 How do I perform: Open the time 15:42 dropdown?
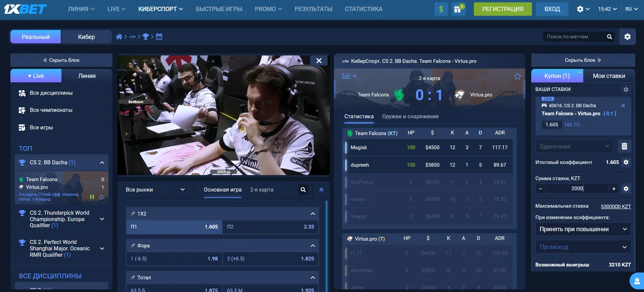pos(607,9)
